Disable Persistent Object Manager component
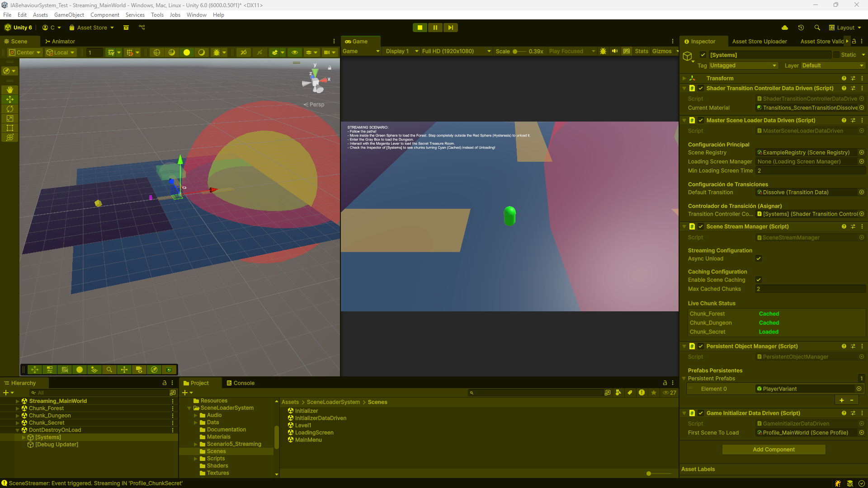868x488 pixels. 701,346
